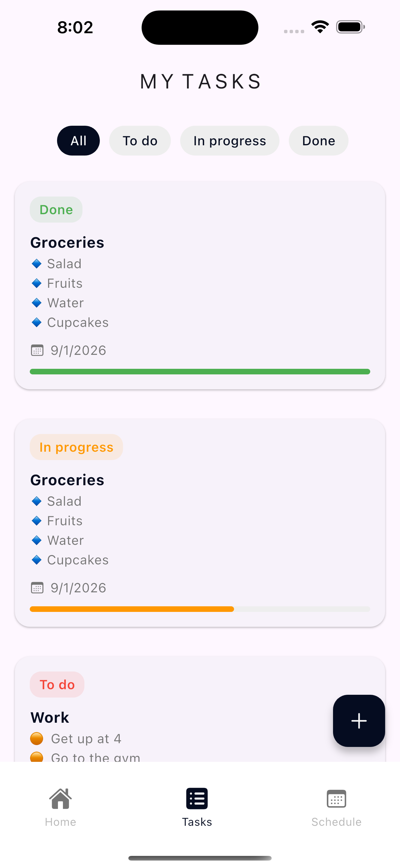Open the Schedule calendar icon

click(x=336, y=798)
